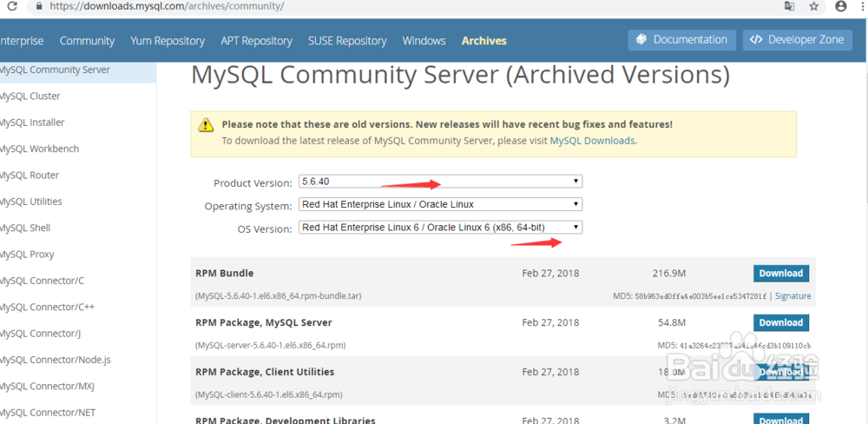Open MySQL Shell in sidebar

tap(25, 228)
